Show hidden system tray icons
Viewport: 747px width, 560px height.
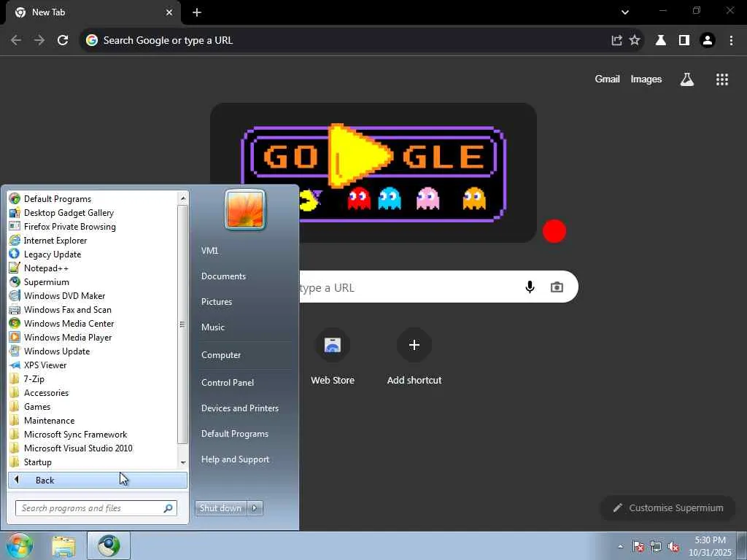tap(620, 546)
